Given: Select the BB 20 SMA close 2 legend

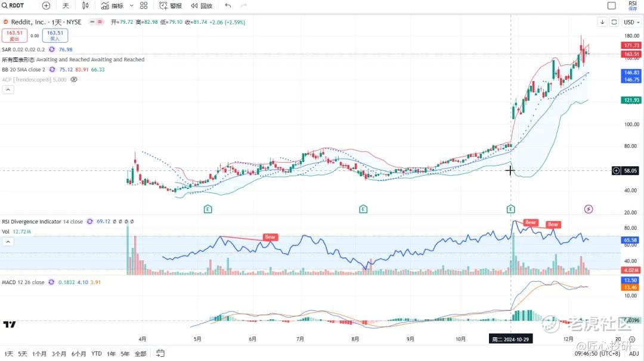Looking at the screenshot, I should pos(24,69).
